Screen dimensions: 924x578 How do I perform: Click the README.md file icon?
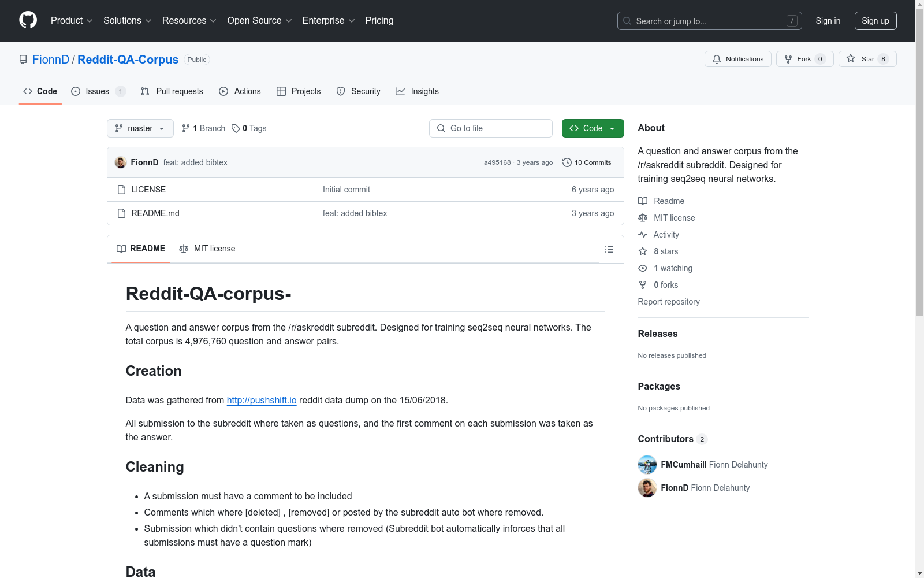pos(121,213)
